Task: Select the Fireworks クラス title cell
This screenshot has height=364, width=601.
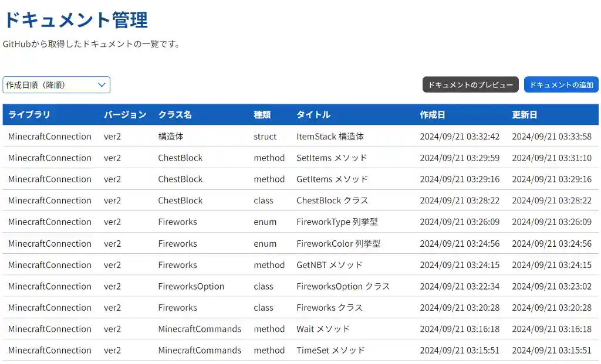Action: click(330, 308)
